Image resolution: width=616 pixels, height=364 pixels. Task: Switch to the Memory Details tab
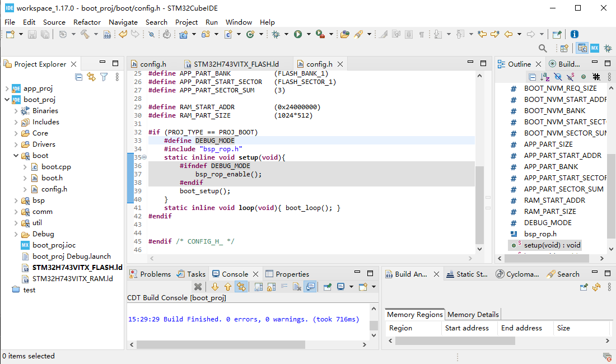[473, 315]
